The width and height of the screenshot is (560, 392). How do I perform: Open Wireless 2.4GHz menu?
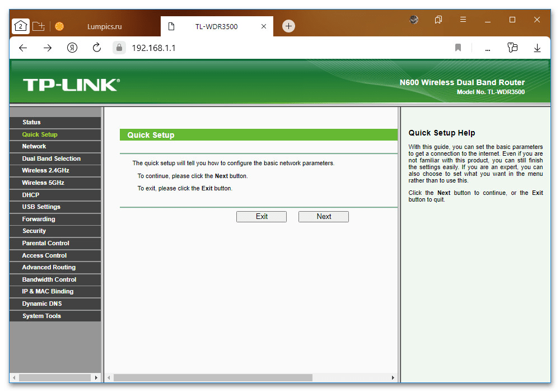[45, 170]
